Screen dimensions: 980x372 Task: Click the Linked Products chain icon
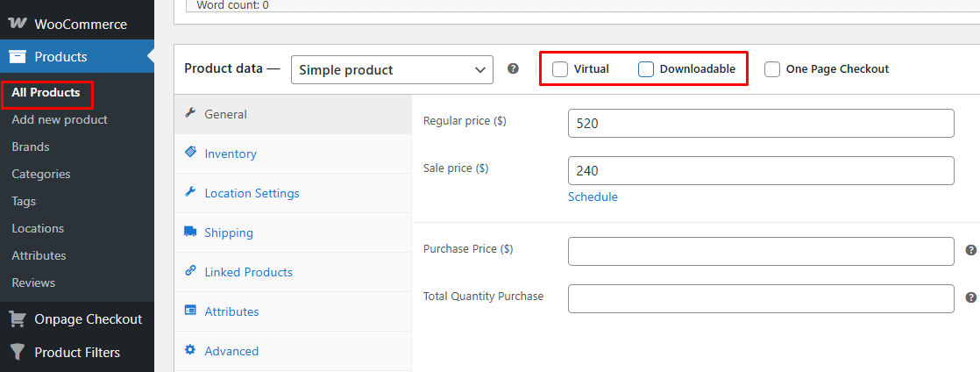click(190, 271)
